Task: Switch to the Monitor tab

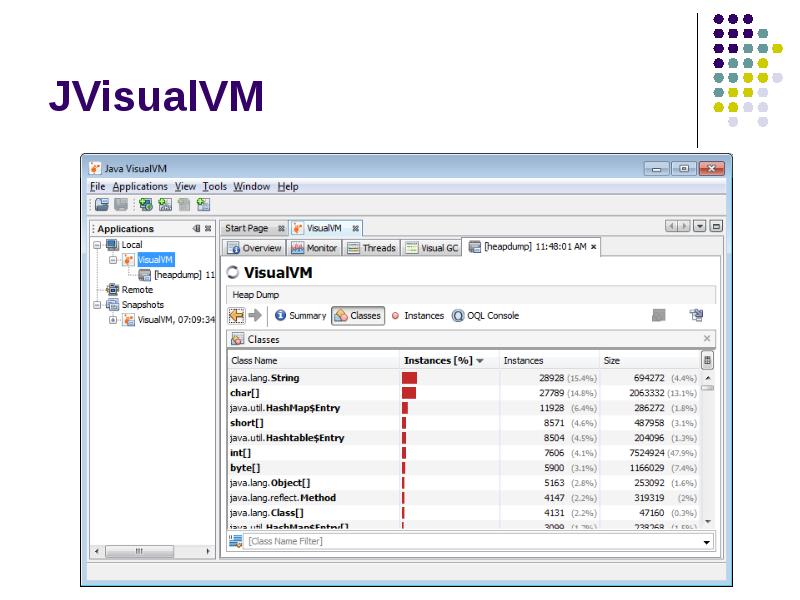Action: pyautogui.click(x=314, y=248)
